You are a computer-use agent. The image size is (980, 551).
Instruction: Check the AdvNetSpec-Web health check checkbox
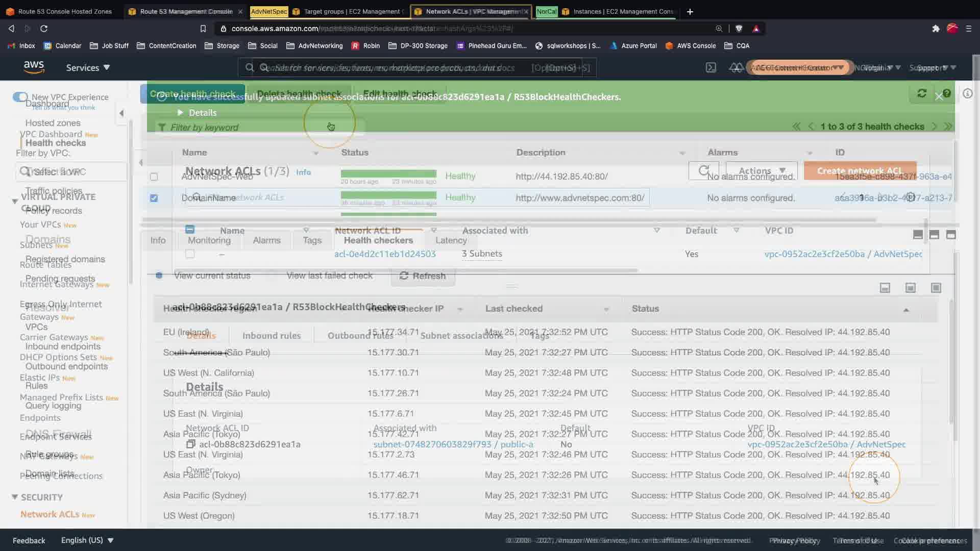154,177
